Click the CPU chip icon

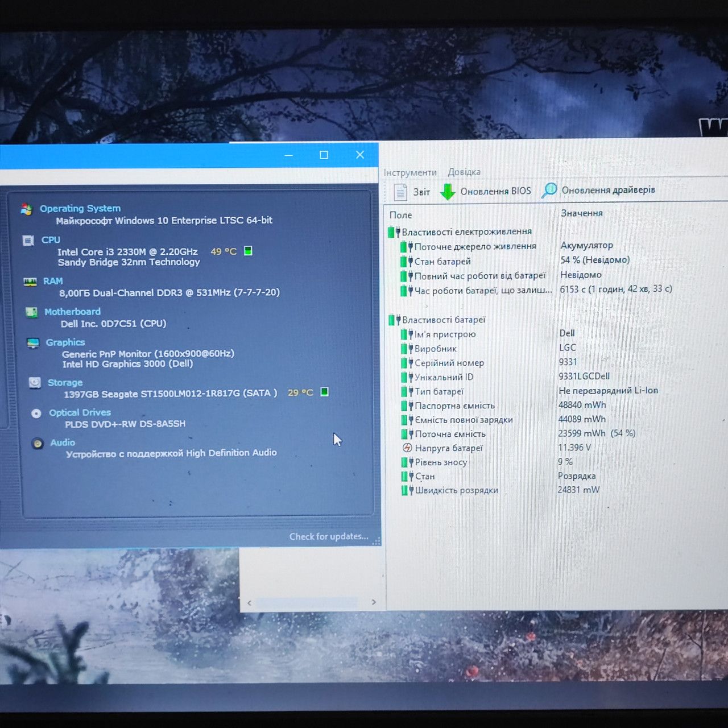pyautogui.click(x=28, y=241)
